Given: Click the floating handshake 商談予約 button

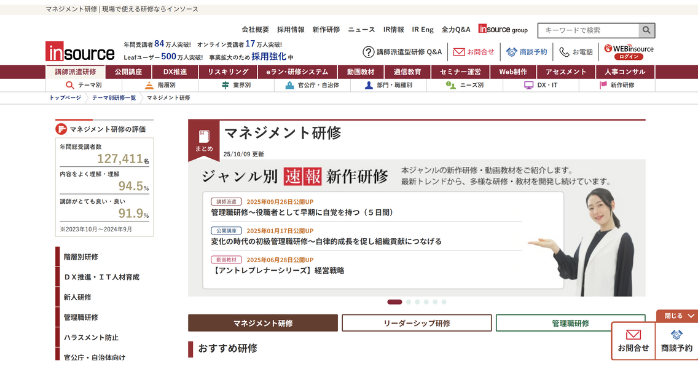Looking at the screenshot, I should [677, 341].
